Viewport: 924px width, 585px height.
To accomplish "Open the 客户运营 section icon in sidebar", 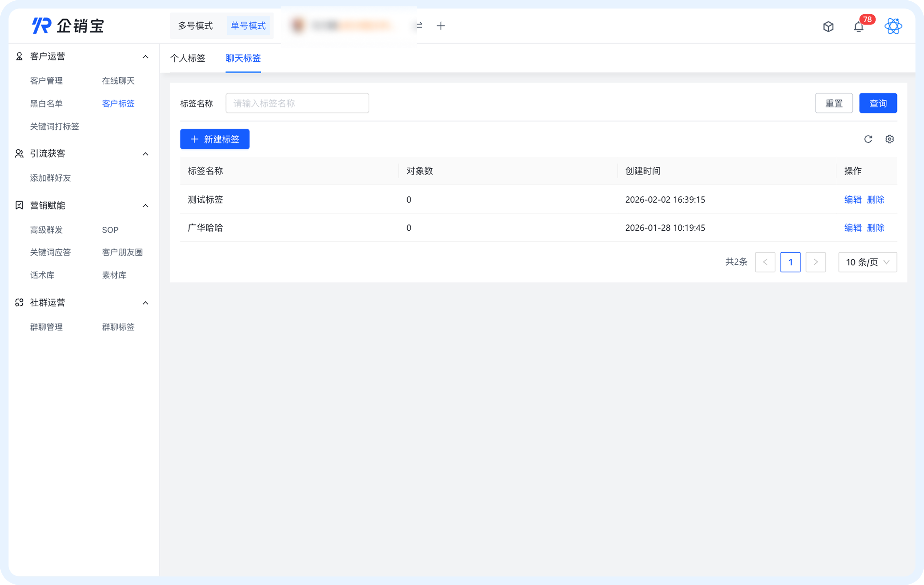I will click(19, 56).
